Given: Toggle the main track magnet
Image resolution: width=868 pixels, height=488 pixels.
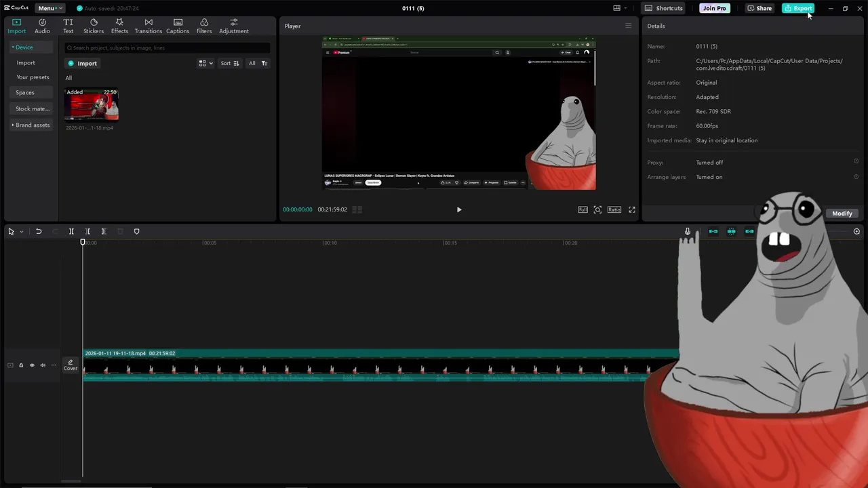Looking at the screenshot, I should (x=713, y=232).
